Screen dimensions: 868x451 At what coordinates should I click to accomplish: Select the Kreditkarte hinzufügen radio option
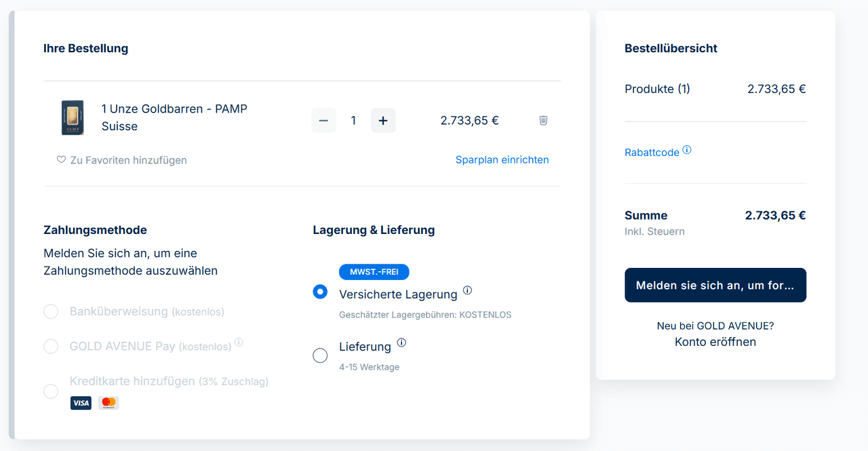coord(51,391)
